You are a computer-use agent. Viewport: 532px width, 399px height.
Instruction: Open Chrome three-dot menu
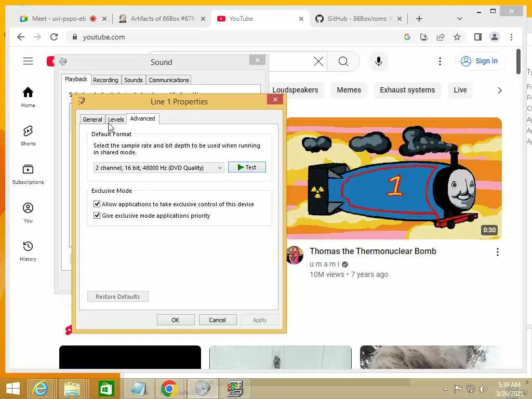coord(511,37)
